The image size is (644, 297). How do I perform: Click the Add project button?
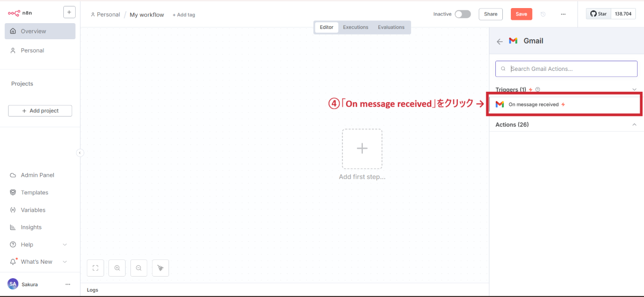pos(40,111)
